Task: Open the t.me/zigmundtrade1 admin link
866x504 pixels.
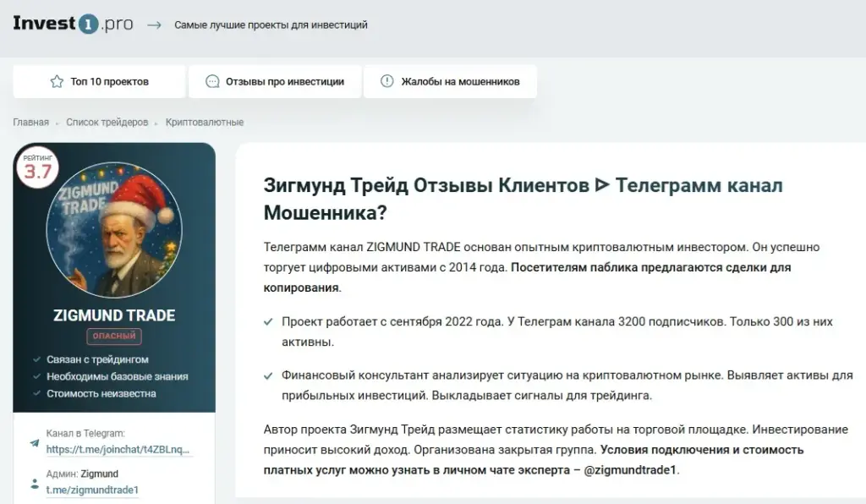Action: click(x=92, y=490)
